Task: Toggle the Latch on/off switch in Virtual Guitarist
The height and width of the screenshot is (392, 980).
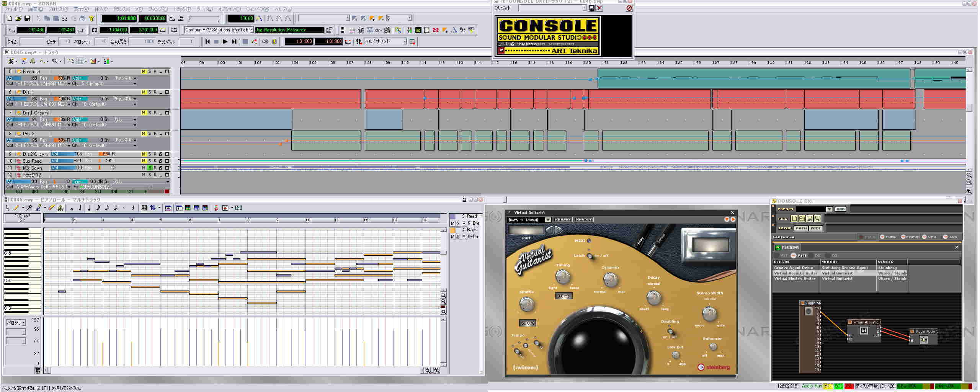Action: (591, 256)
